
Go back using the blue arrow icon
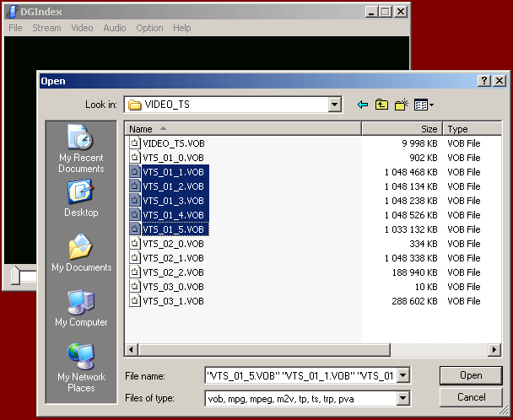click(x=363, y=105)
